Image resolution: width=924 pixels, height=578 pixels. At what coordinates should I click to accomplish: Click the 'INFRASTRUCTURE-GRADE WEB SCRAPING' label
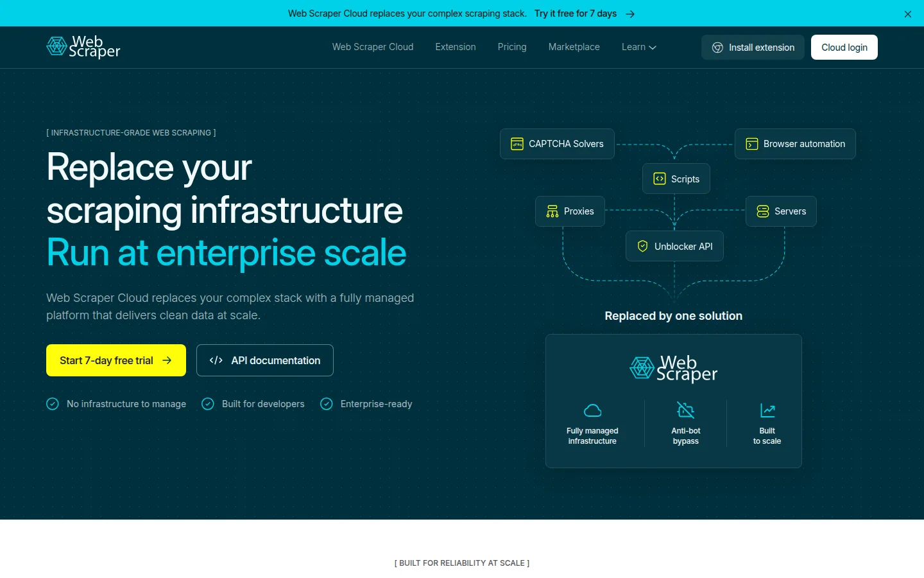click(x=131, y=133)
